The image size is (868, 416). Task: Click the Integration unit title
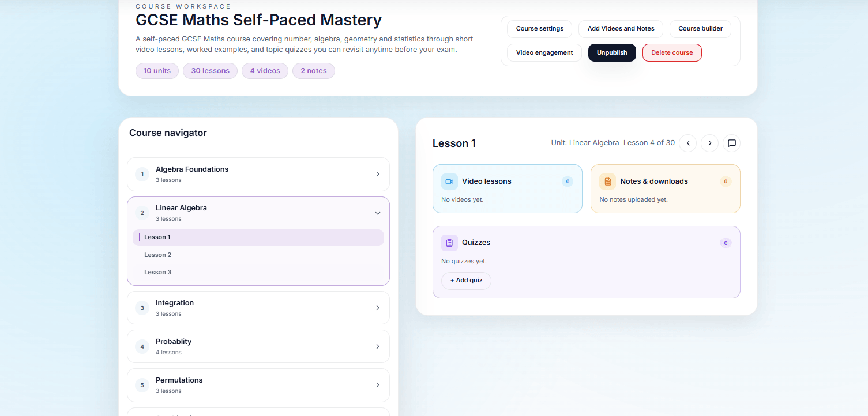pos(175,303)
